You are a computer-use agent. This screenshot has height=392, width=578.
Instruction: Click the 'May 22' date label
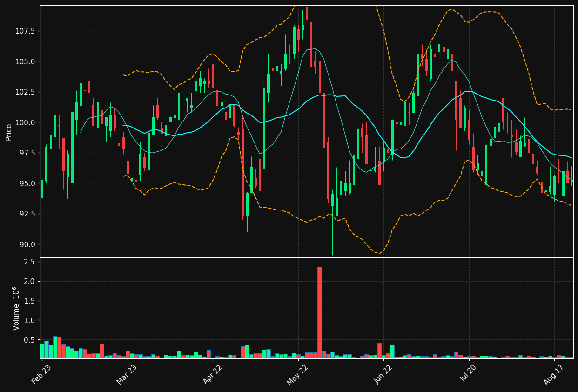click(298, 375)
